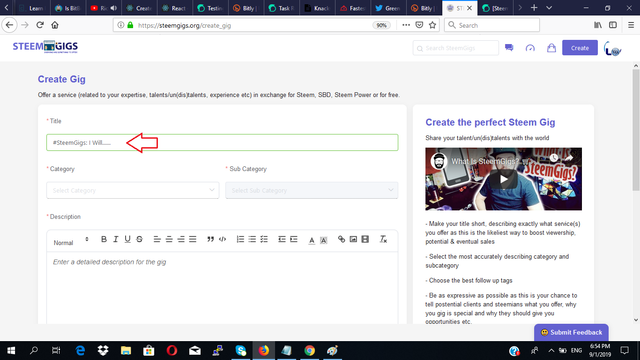The image size is (640, 360).
Task: Open SteemGigs messages chat icon
Action: click(x=509, y=48)
